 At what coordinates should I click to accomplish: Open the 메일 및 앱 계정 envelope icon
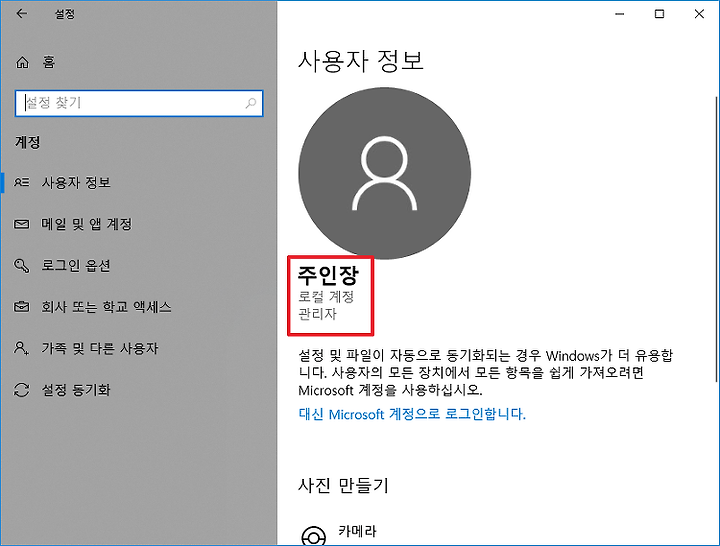[22, 224]
